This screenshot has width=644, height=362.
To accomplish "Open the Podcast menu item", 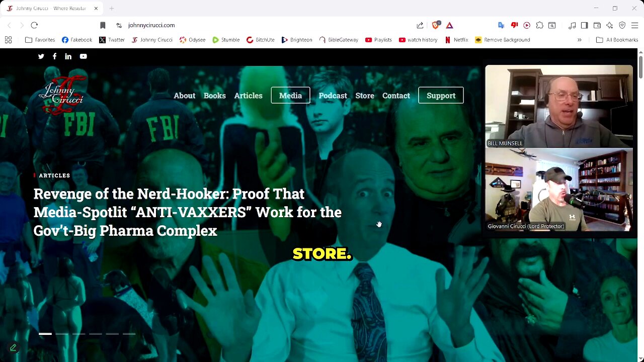I will click(333, 96).
